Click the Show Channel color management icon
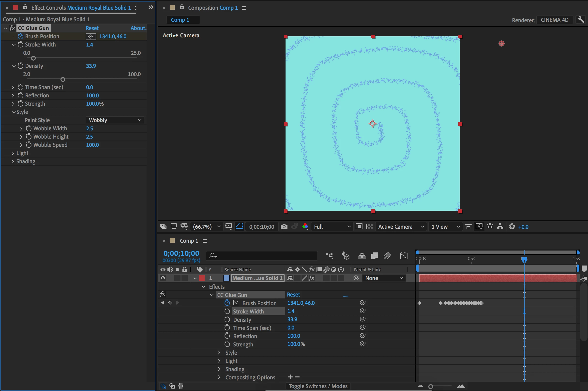 (305, 227)
